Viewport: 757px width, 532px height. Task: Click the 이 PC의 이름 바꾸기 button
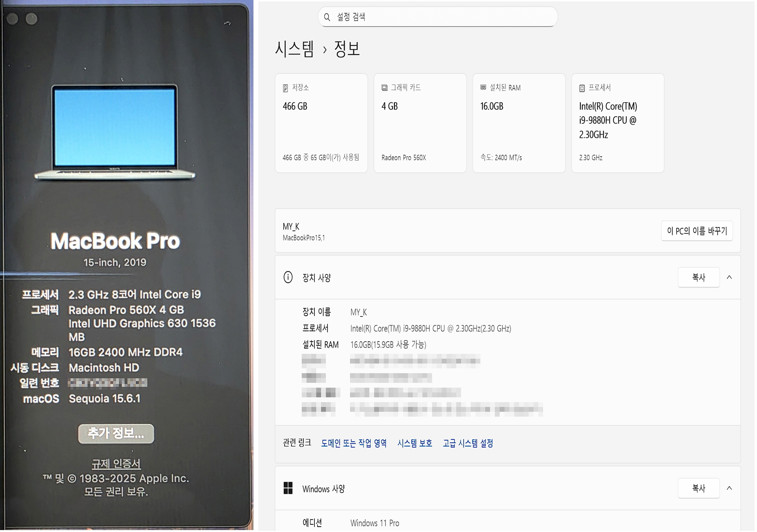coord(697,231)
